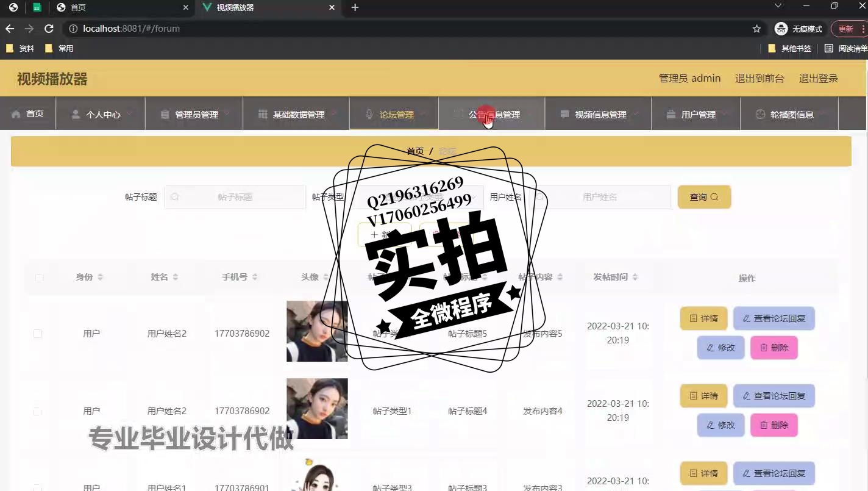This screenshot has width=868, height=491.
Task: Expand the 轮播图信息 menu
Action: click(x=790, y=114)
